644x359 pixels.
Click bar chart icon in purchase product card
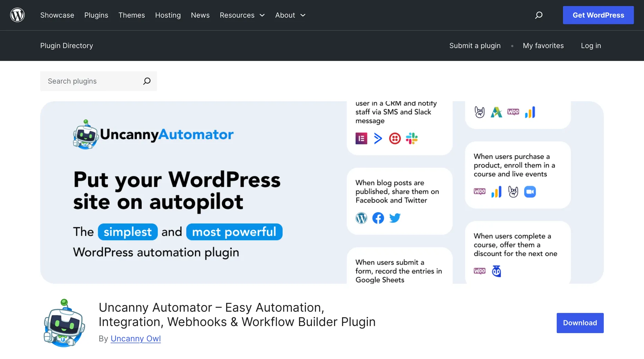496,192
